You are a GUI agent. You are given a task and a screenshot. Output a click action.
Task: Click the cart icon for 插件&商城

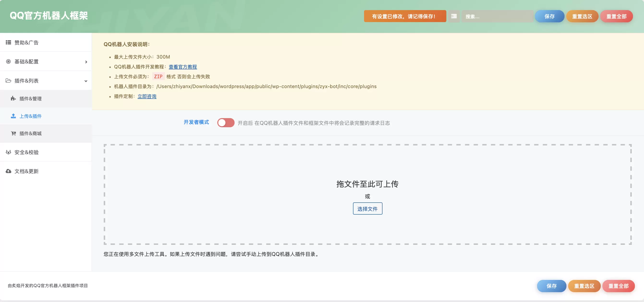13,133
